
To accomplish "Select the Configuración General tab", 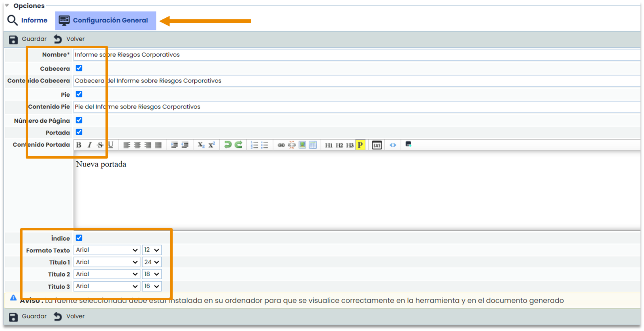I will click(105, 21).
